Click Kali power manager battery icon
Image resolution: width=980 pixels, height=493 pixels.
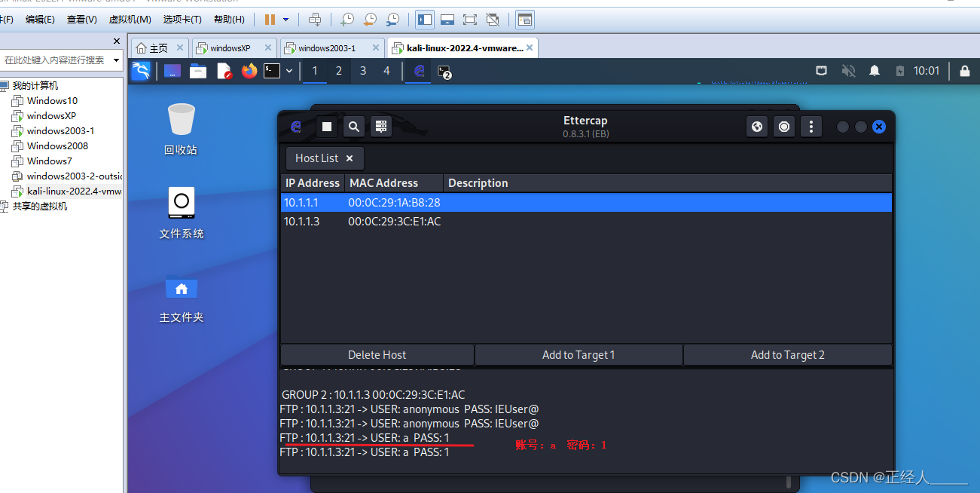tap(899, 71)
